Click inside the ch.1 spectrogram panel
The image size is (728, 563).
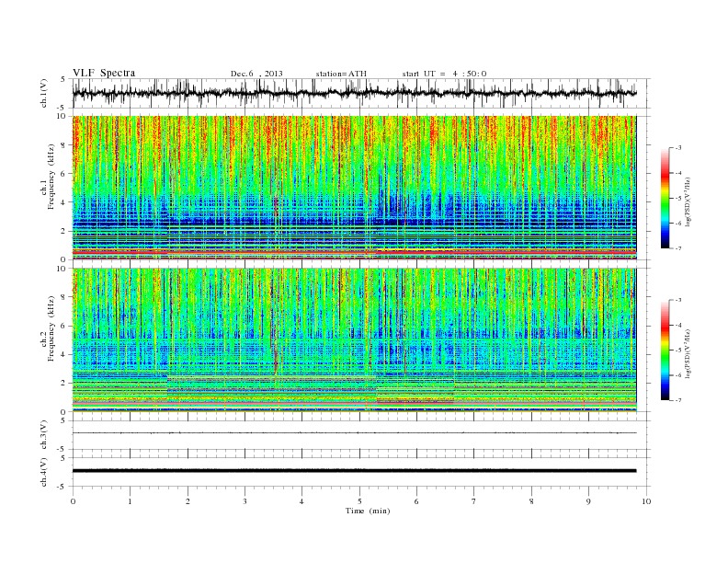click(354, 188)
